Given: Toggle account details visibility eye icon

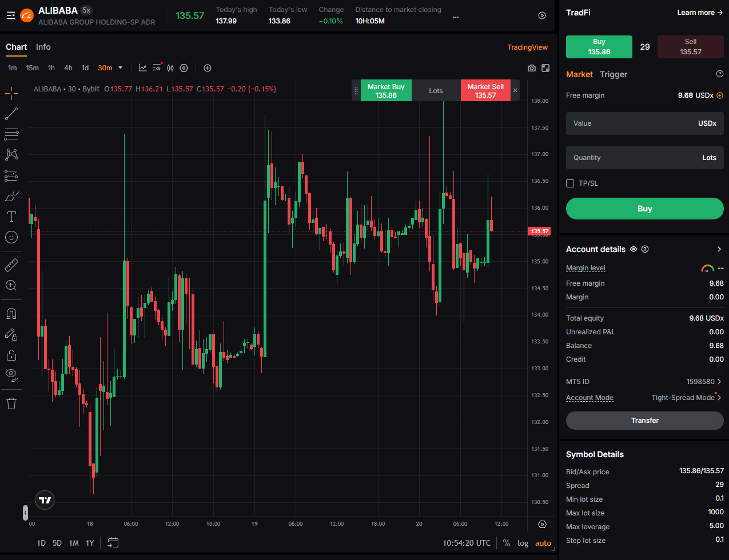Looking at the screenshot, I should click(634, 249).
